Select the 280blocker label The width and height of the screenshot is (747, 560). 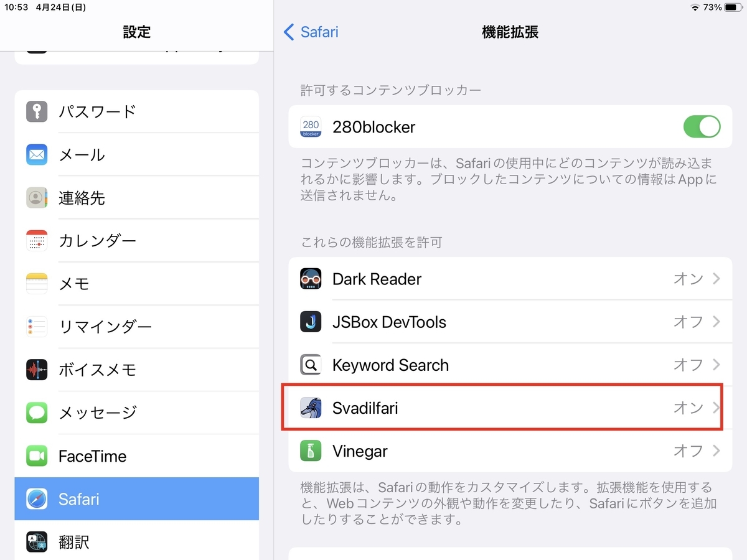click(374, 127)
